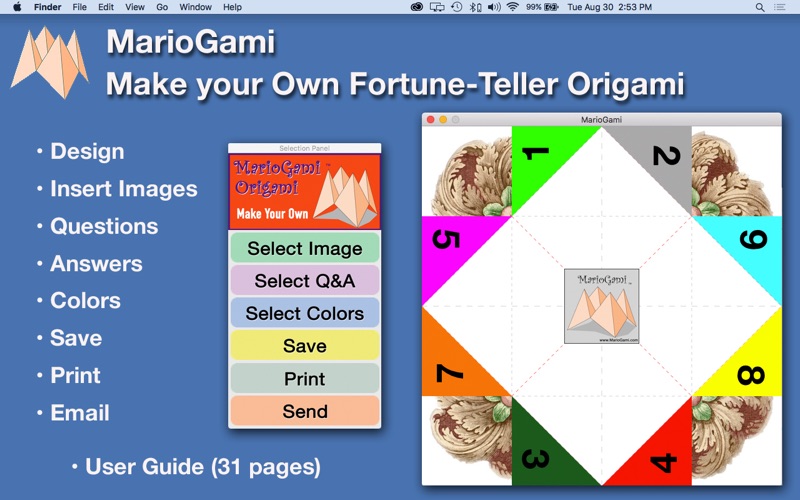Click the Insert Images bullet text
The width and height of the screenshot is (800, 500).
point(123,189)
